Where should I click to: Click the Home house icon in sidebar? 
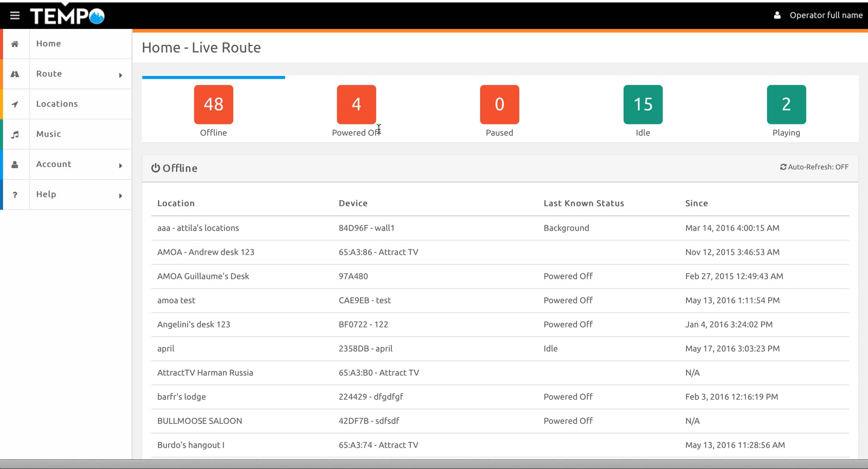point(15,44)
